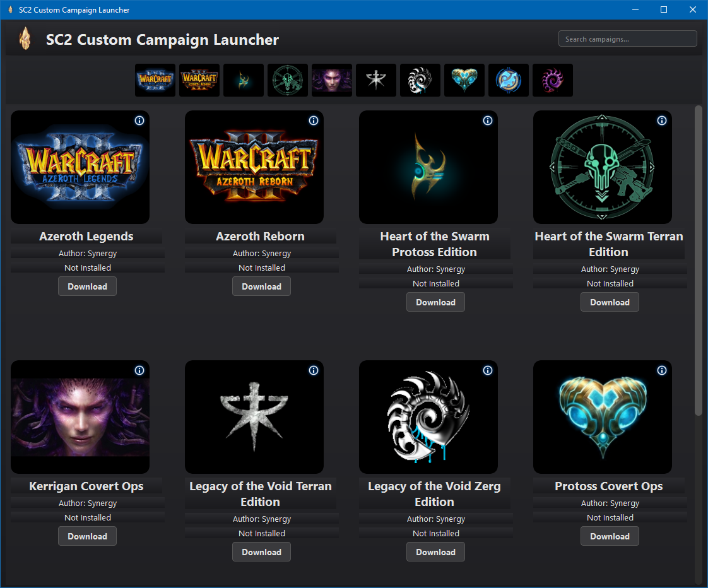
Task: Choose the Kerrigan face icon in top strip
Action: click(x=332, y=80)
